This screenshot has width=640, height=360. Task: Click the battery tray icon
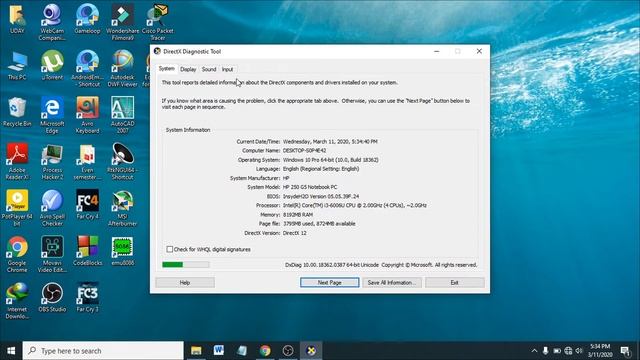point(557,351)
